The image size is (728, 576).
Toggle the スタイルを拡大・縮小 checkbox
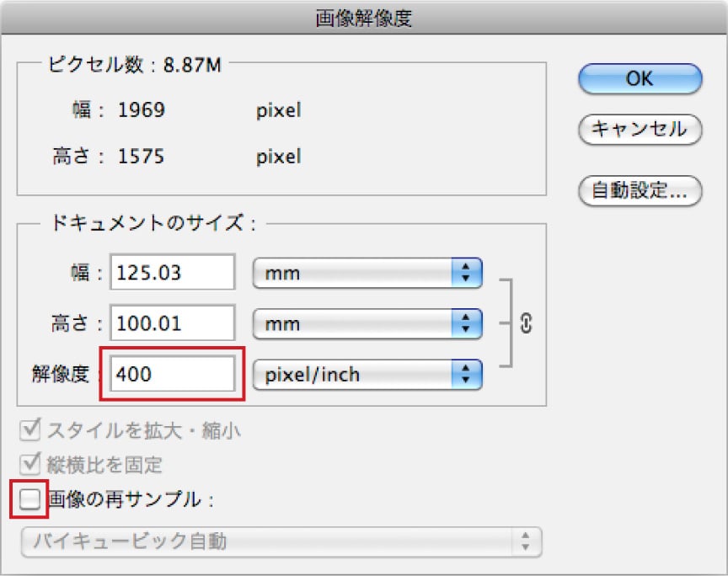tap(29, 431)
